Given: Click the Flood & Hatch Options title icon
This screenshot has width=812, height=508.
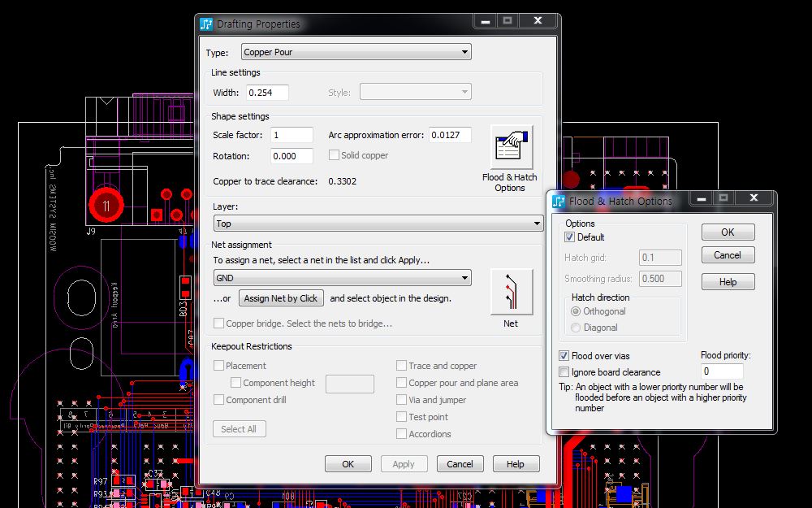Looking at the screenshot, I should point(559,201).
